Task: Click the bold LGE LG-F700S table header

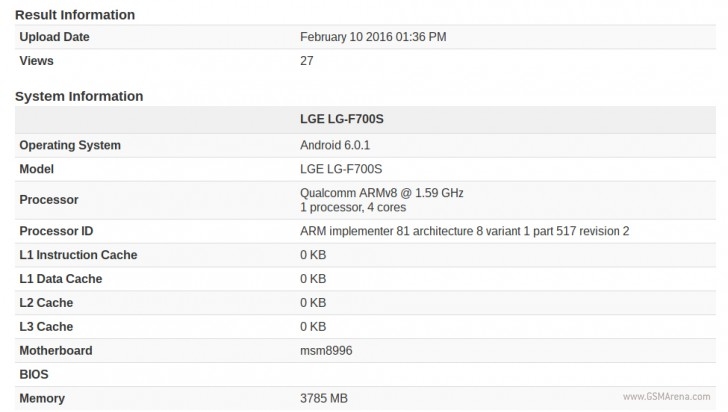Action: tap(341, 119)
